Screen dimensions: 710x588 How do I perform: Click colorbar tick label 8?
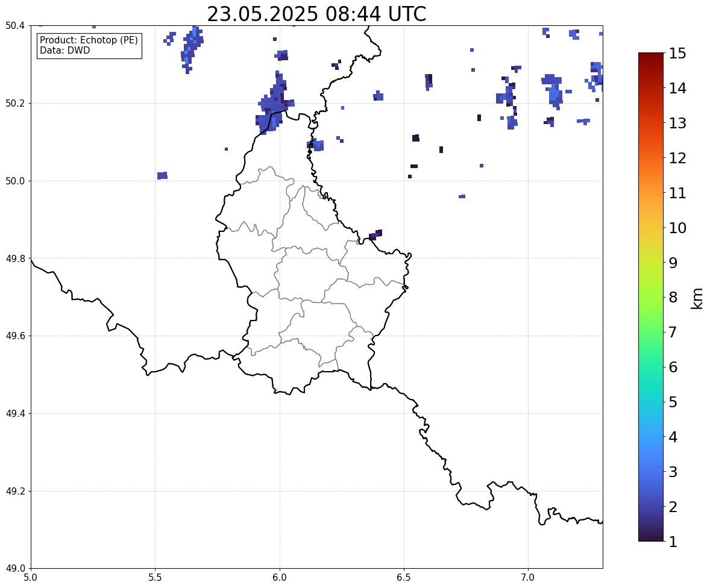[x=673, y=298]
